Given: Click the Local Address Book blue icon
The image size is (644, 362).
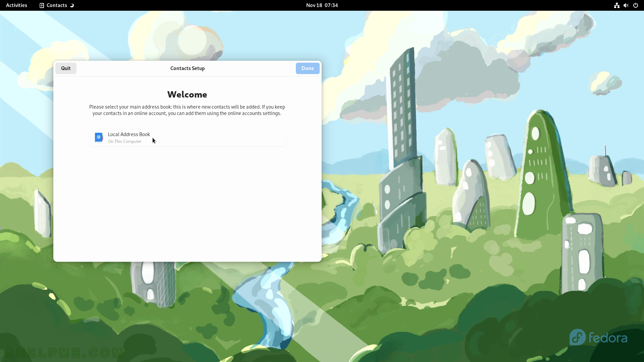Looking at the screenshot, I should [99, 137].
